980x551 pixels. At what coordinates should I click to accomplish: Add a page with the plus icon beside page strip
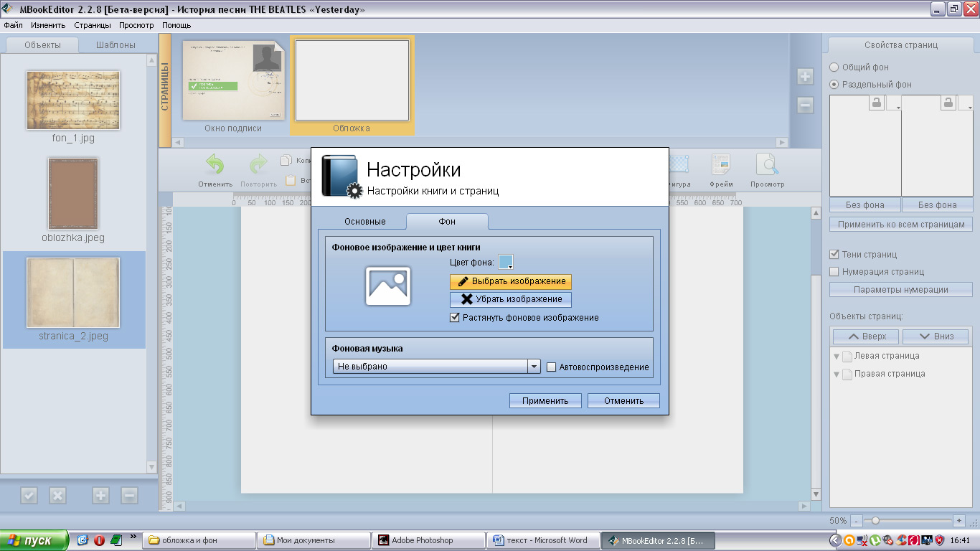pyautogui.click(x=805, y=77)
